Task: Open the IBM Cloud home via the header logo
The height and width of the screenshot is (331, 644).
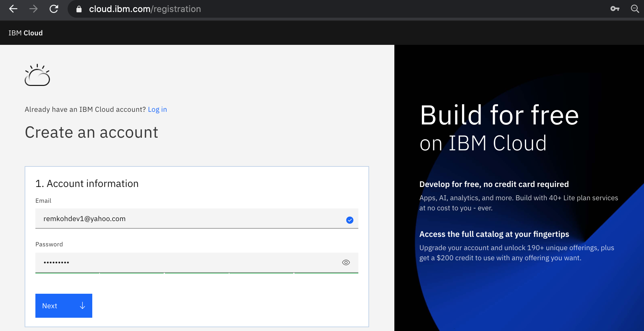Action: 26,33
